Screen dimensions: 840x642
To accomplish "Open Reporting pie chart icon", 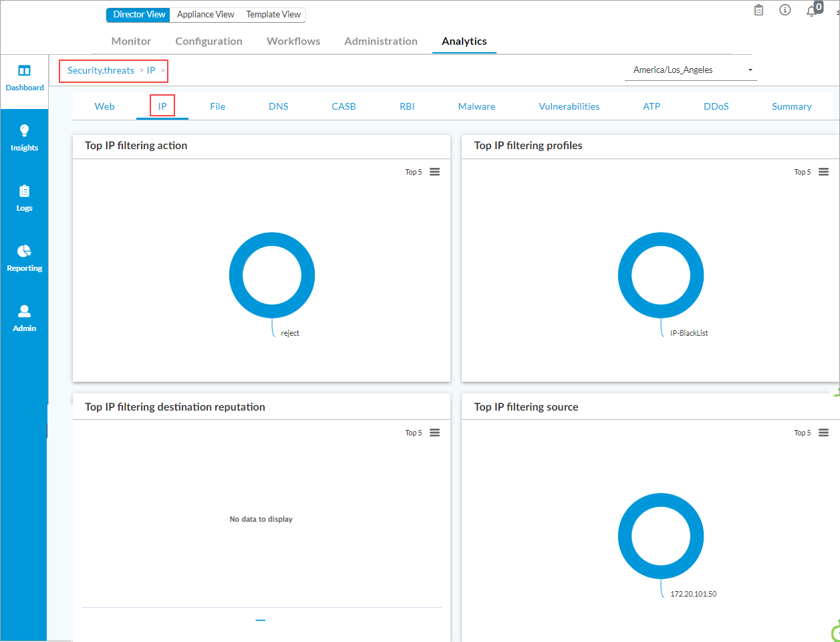I will click(x=24, y=251).
